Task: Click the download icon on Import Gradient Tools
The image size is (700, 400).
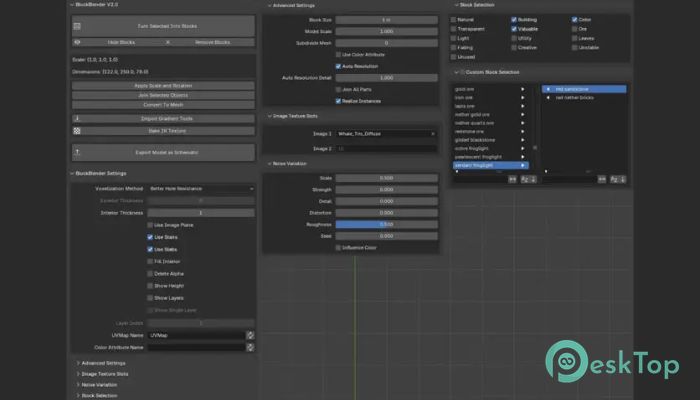Action: (77, 118)
